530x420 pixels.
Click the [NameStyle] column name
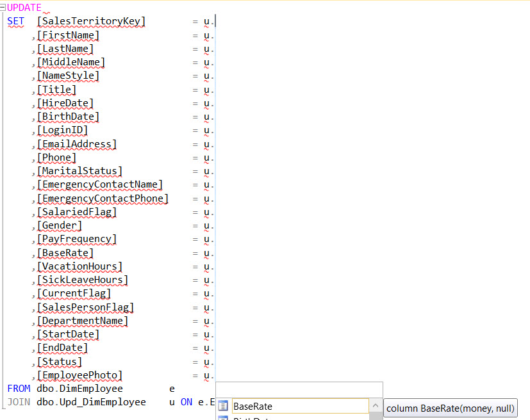68,76
